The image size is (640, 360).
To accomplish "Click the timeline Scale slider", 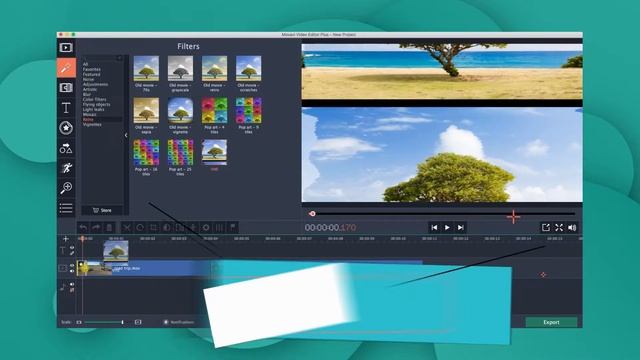I will coord(104,322).
